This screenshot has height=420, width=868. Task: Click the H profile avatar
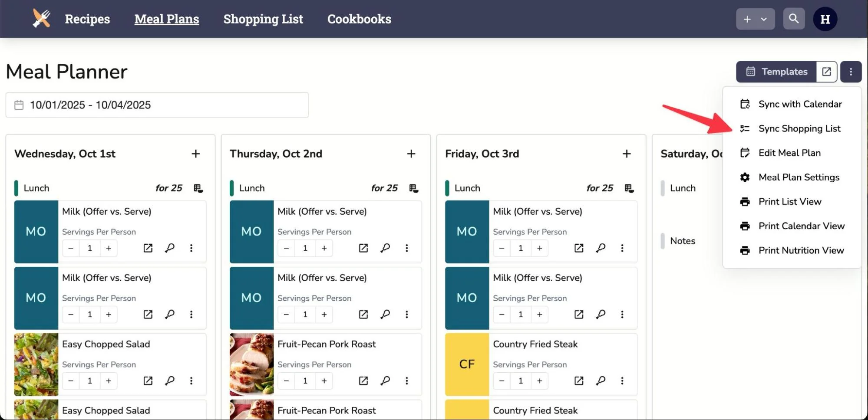[825, 19]
